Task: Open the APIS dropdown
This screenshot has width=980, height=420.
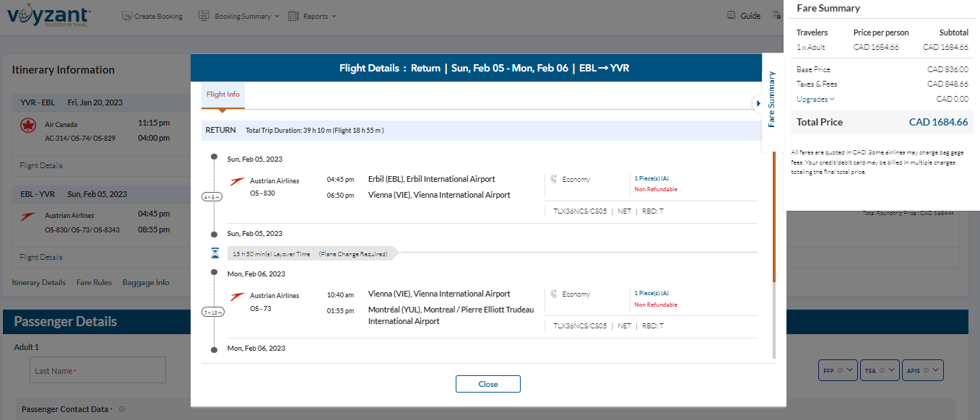Action: (923, 371)
